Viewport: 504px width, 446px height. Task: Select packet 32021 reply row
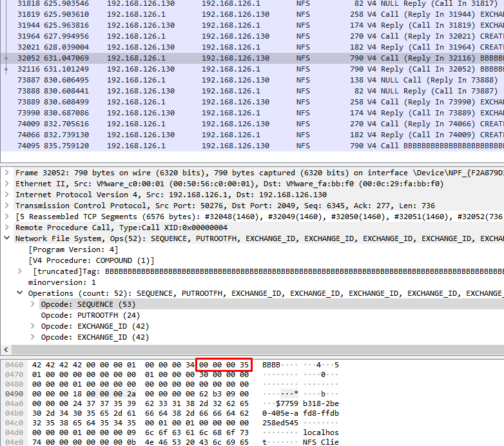(x=252, y=47)
